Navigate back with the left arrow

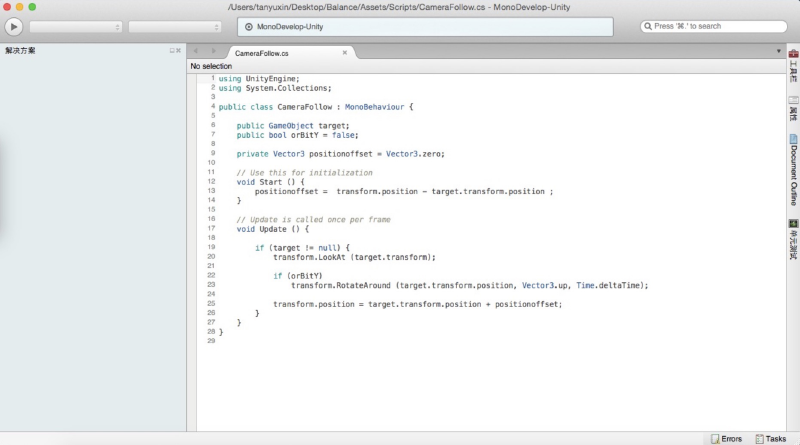coord(196,50)
